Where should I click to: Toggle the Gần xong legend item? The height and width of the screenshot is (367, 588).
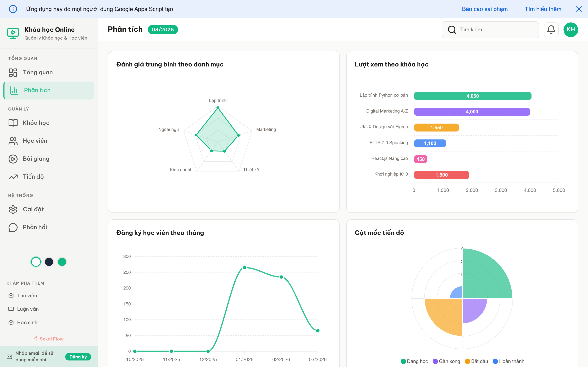tap(446, 361)
